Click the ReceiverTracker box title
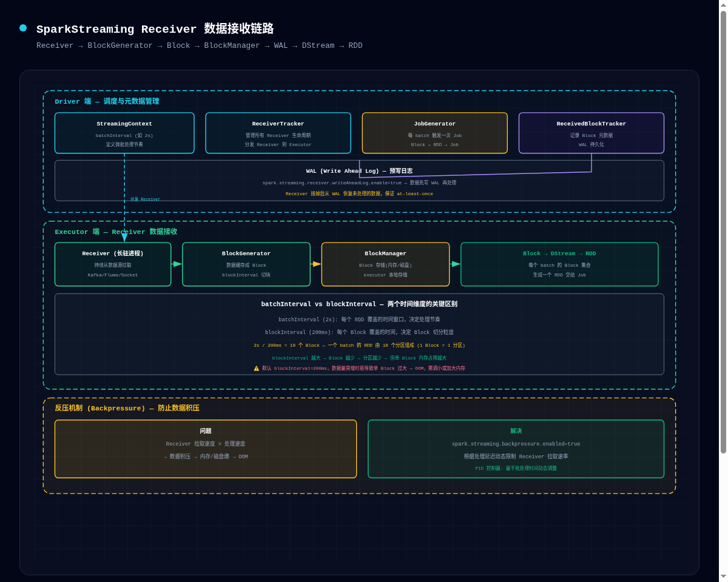The image size is (728, 582). click(x=278, y=124)
